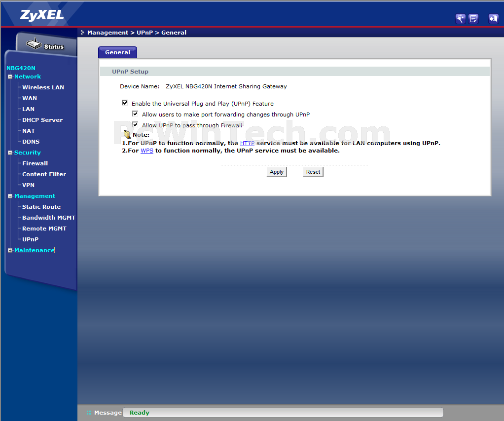Click the Management > UPnP > General breadcrumb
This screenshot has width=504, height=421.
click(x=137, y=33)
